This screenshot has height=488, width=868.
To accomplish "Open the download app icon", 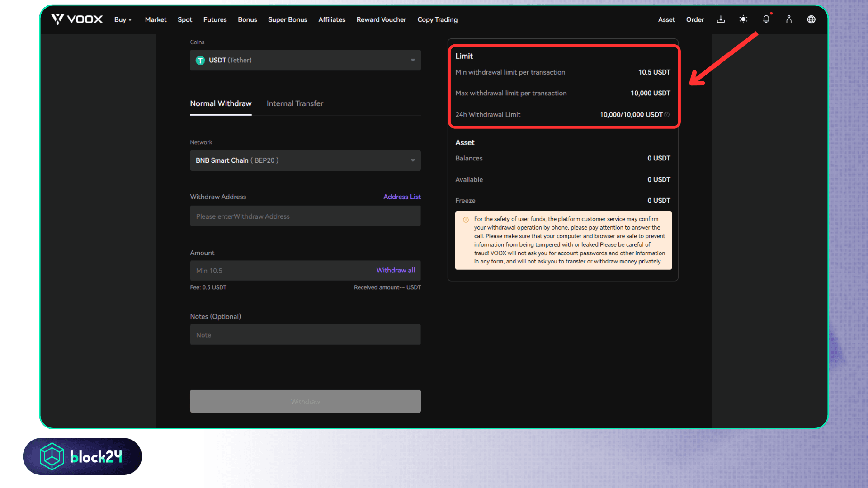I will click(721, 19).
